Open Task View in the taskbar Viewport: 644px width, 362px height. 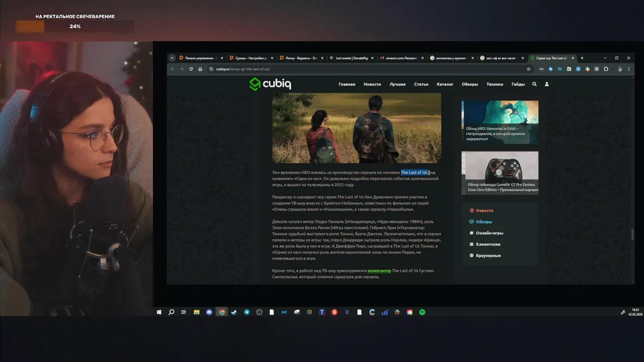tap(184, 312)
